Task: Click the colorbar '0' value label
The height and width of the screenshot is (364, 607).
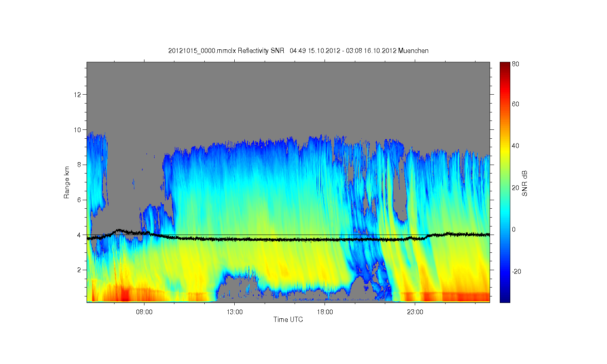Action: point(514,229)
